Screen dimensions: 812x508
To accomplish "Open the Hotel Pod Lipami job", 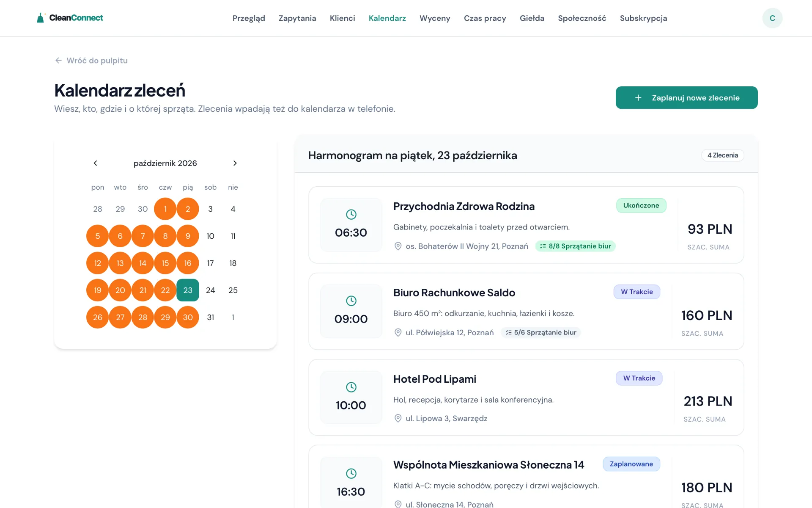I will (526, 398).
